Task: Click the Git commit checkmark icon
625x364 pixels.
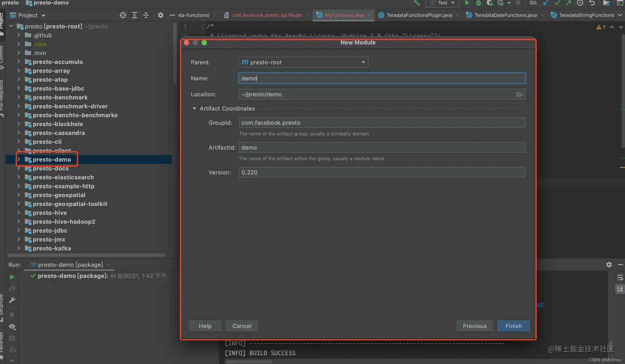Action: coord(557,3)
